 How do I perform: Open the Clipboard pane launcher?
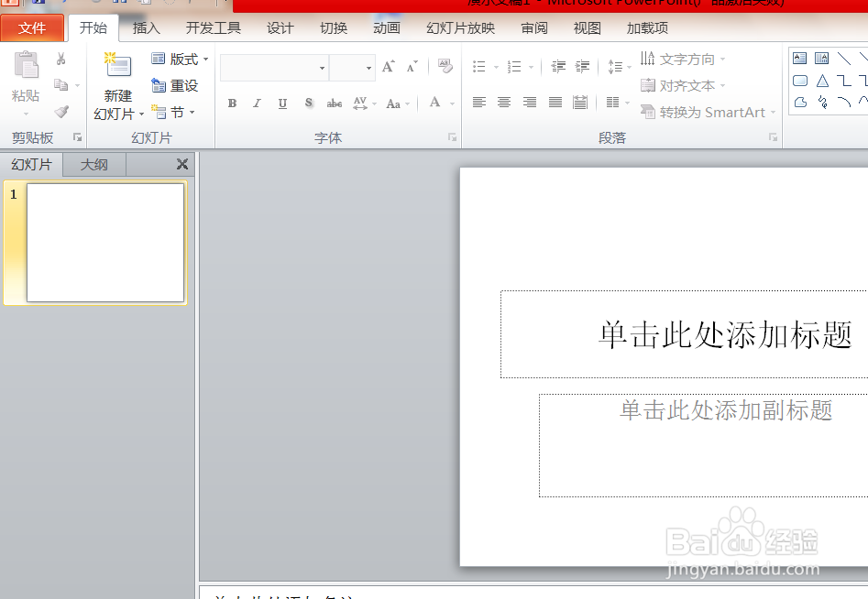coord(78,137)
